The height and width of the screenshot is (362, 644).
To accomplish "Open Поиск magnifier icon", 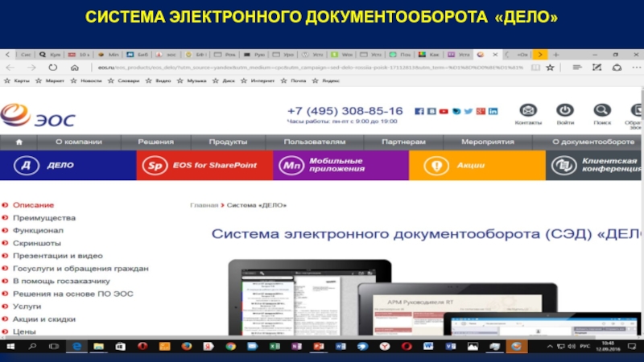I will pos(602,110).
